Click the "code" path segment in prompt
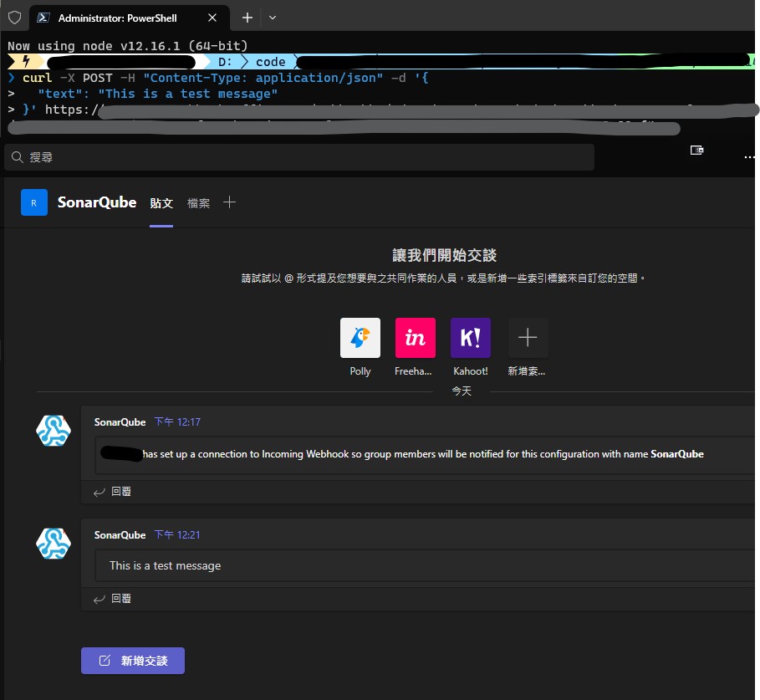 pos(270,62)
